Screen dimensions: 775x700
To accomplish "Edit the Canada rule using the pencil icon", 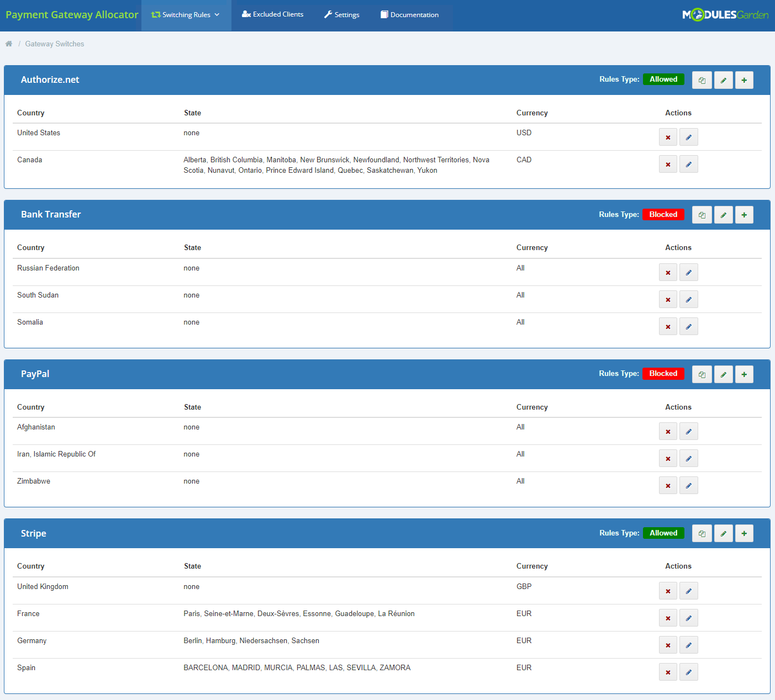I will [688, 164].
